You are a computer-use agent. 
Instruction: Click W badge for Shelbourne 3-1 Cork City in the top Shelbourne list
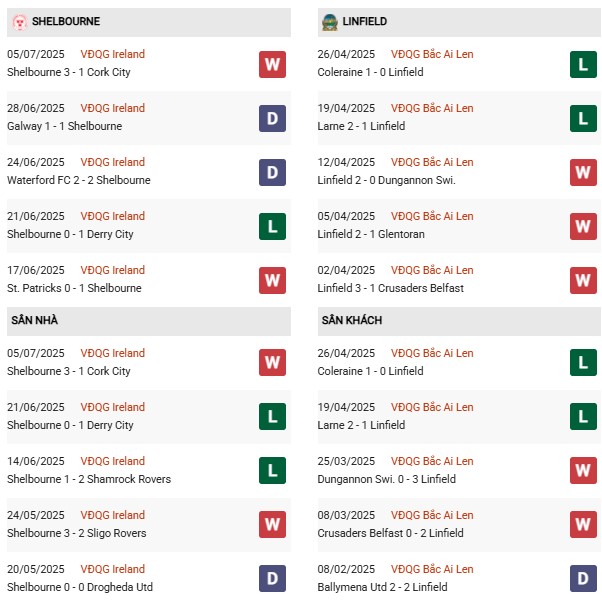click(x=272, y=64)
